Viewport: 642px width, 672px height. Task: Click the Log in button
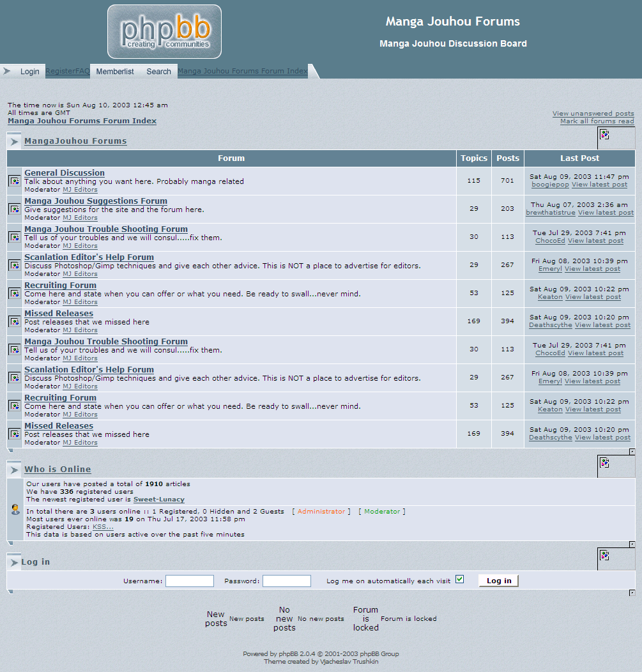[498, 581]
